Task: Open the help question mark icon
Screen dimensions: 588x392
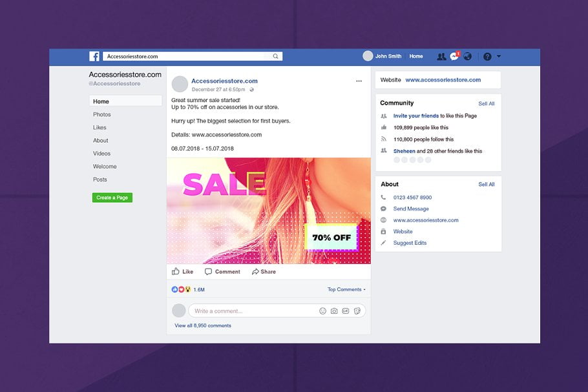Action: (x=487, y=57)
